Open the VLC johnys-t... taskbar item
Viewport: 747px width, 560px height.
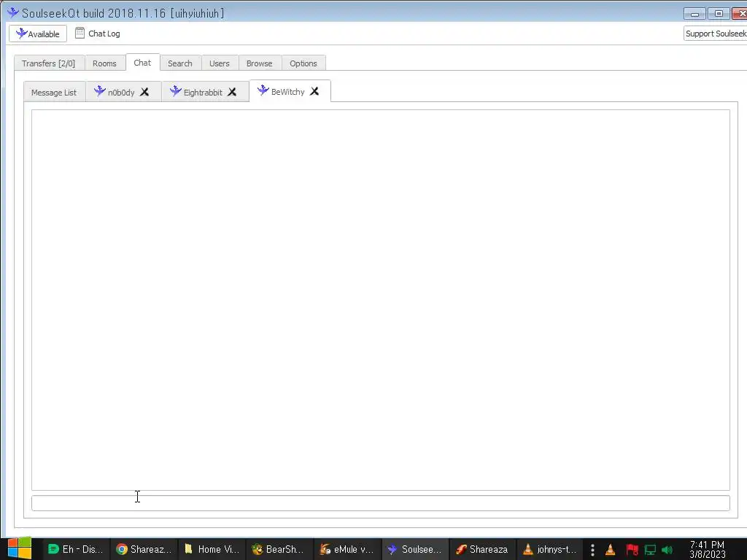pyautogui.click(x=550, y=550)
